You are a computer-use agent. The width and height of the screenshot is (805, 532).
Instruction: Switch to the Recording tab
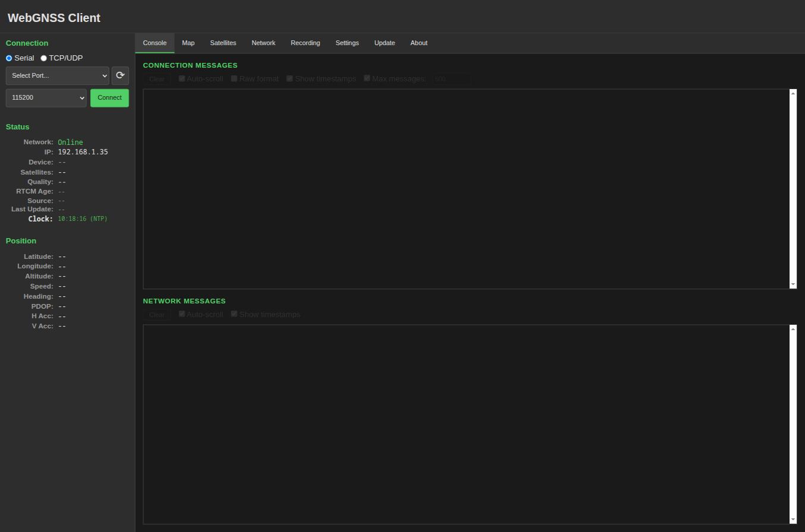305,43
